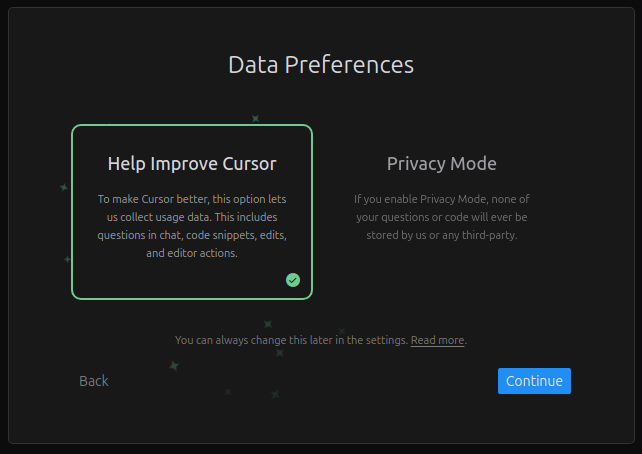Viewport: 642px width, 454px height.
Task: Click the "You can always change this later" note
Action: 292,340
